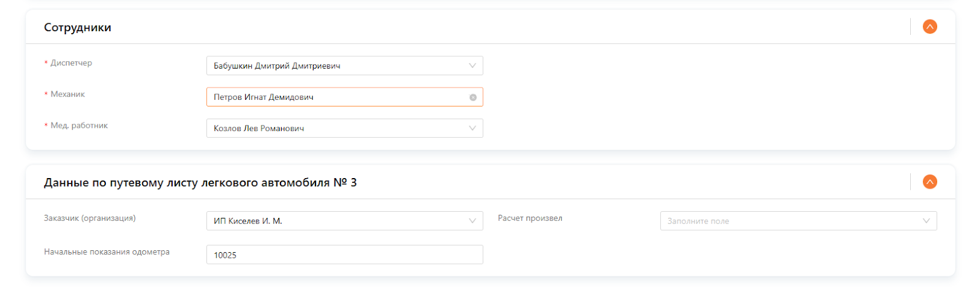Screen dimensions: 980x287
Task: Click the odometer input containing 10025
Action: [344, 255]
